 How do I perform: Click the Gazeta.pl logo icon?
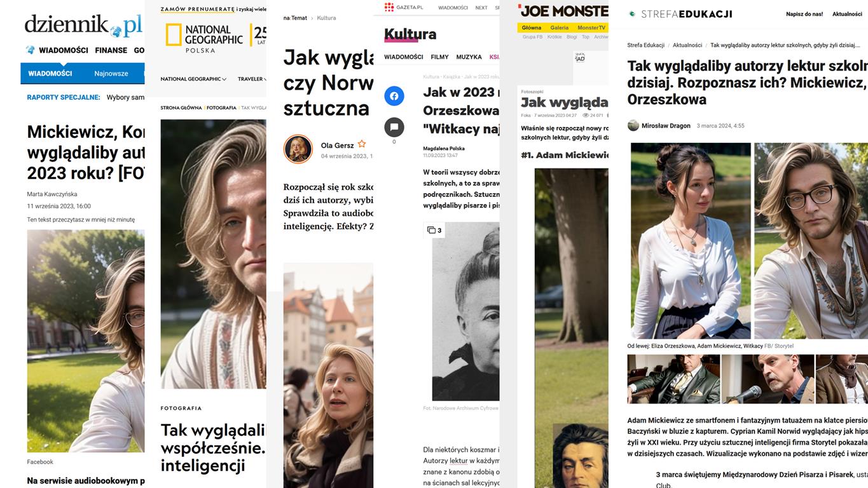click(389, 7)
